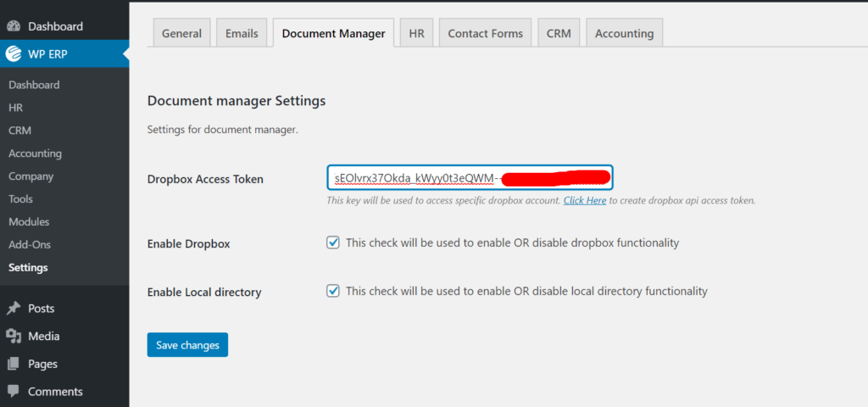Focus the Dropbox Access Token field

(470, 178)
